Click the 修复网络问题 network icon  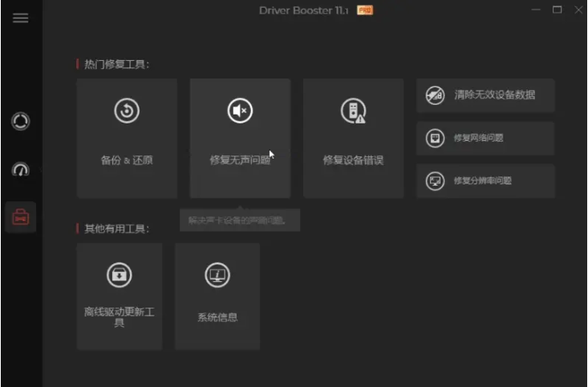tap(435, 138)
